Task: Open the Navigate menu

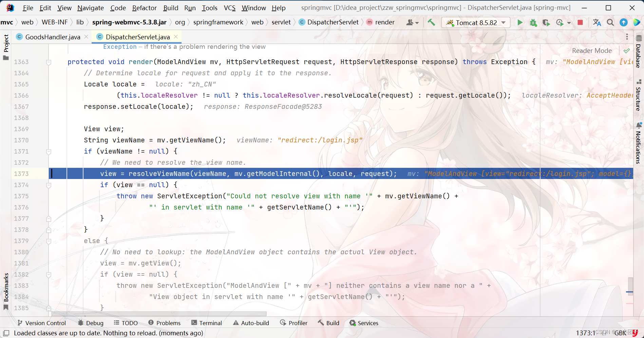Action: pyautogui.click(x=91, y=8)
